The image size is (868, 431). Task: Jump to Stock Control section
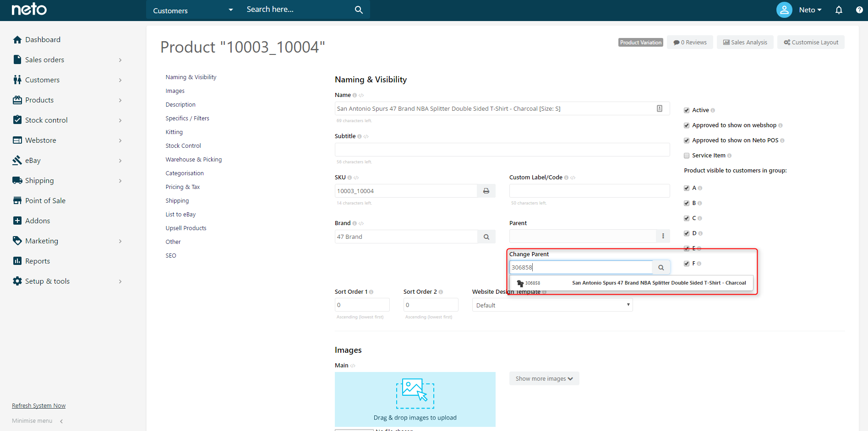(183, 146)
